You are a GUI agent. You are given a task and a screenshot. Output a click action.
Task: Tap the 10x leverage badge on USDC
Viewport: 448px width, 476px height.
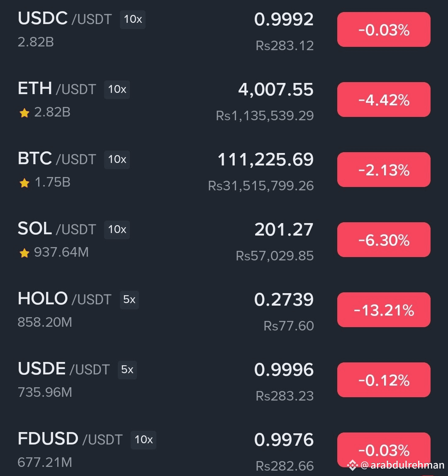pyautogui.click(x=133, y=19)
